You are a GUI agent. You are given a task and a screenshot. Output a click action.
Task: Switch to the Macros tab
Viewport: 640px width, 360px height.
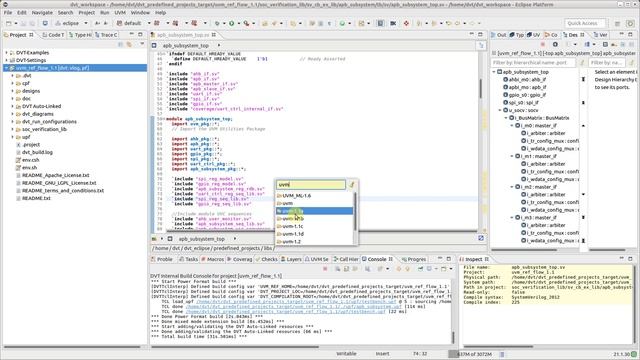click(212, 259)
